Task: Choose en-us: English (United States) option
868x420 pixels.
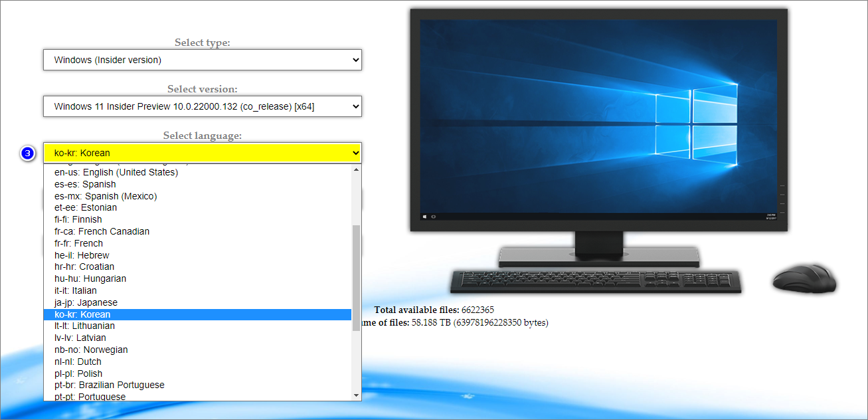Action: coord(197,172)
